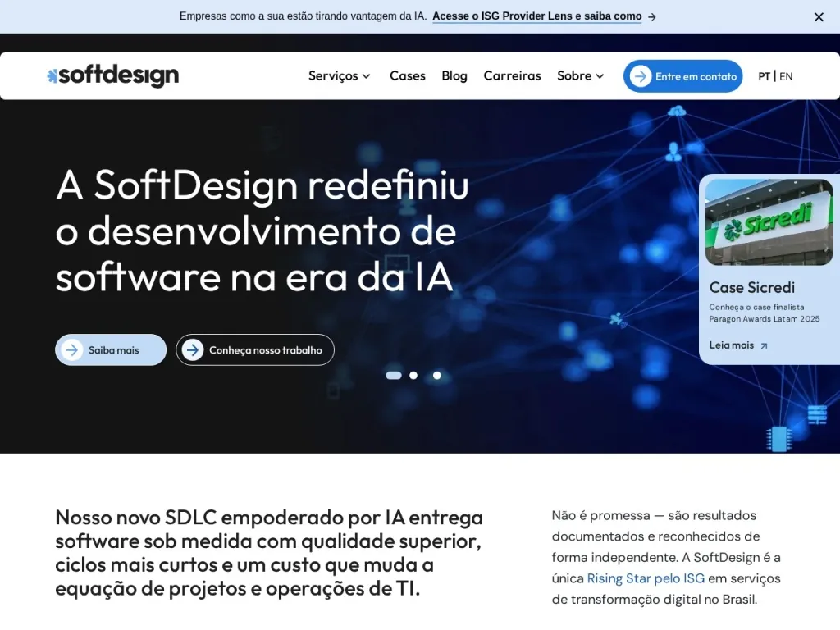Image resolution: width=840 pixels, height=630 pixels.
Task: Select the third carousel slide dot
Action: click(437, 376)
